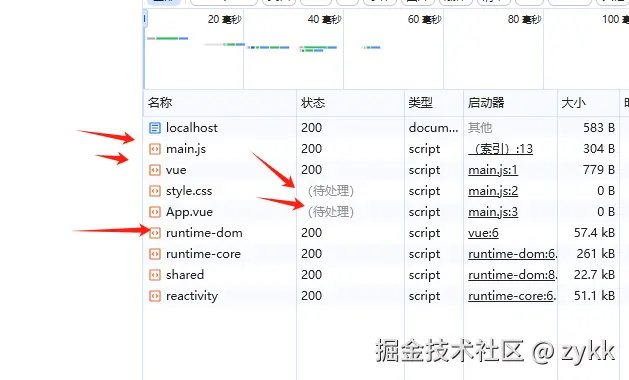629x380 pixels.
Task: Click the 583 B size cell
Action: (x=599, y=128)
